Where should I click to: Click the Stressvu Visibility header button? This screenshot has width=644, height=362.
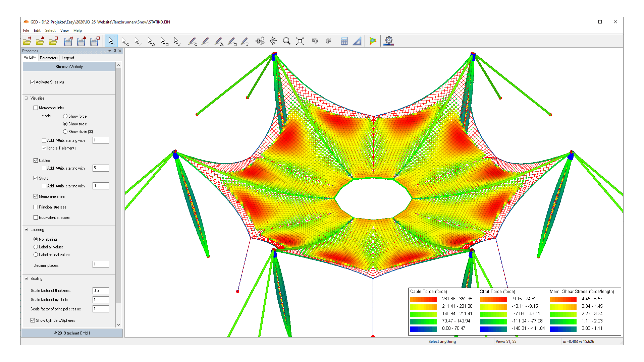pos(69,67)
